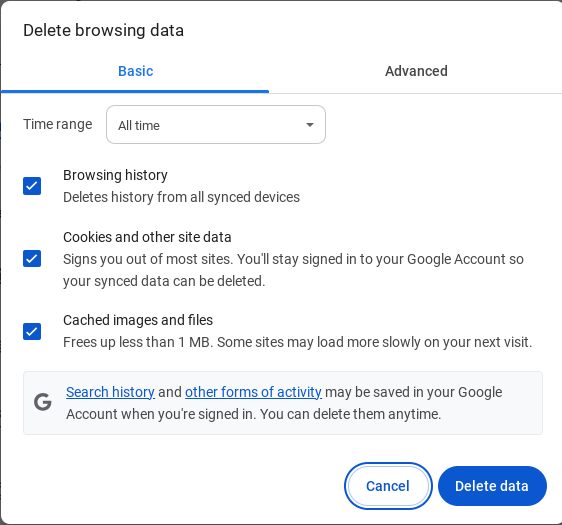Viewport: 562px width, 525px height.
Task: Click the Time range label
Action: (x=58, y=124)
